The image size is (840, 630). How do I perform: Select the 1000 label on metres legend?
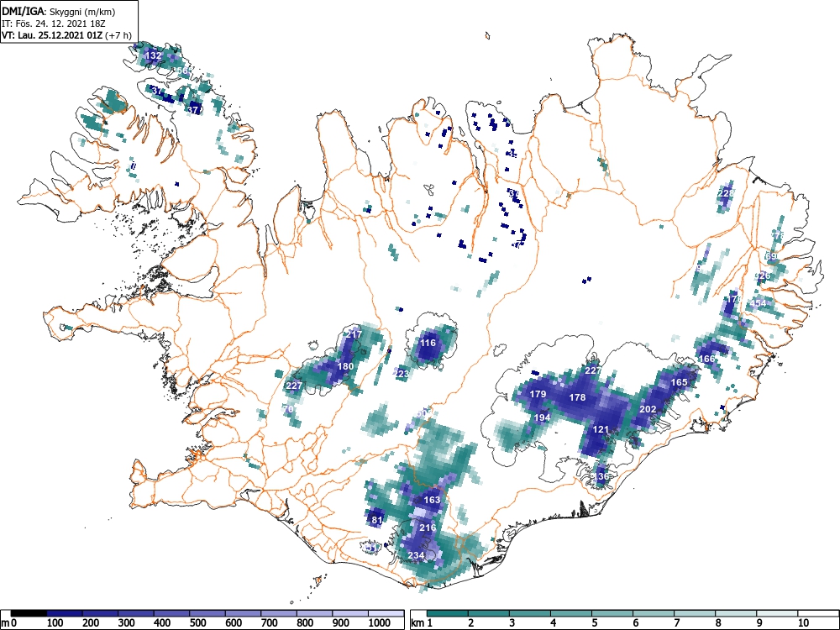[380, 622]
